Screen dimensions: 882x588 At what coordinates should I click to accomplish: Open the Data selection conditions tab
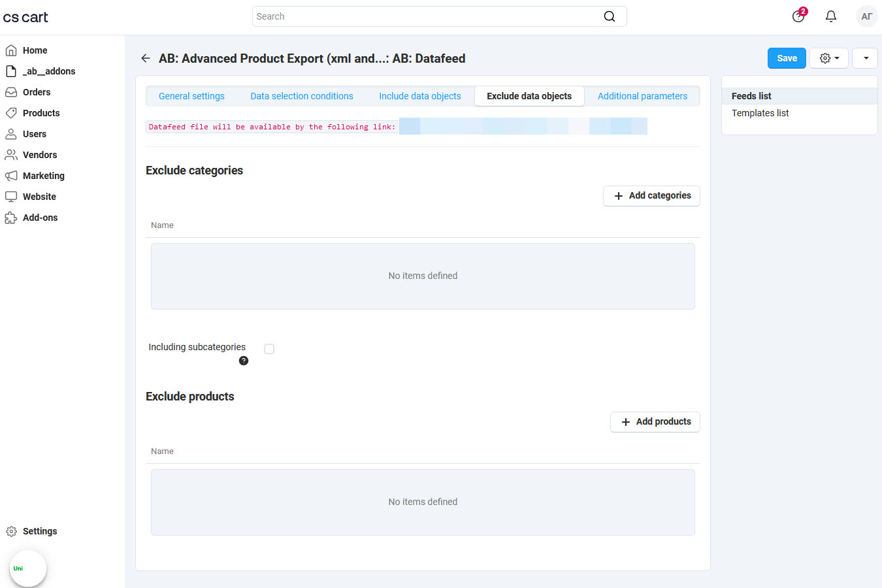(x=302, y=96)
